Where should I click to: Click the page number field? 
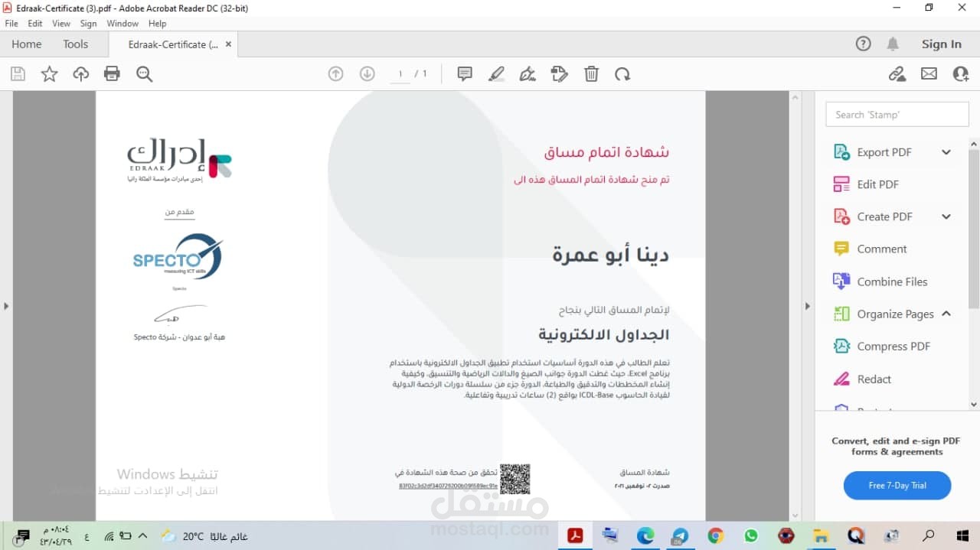(400, 74)
